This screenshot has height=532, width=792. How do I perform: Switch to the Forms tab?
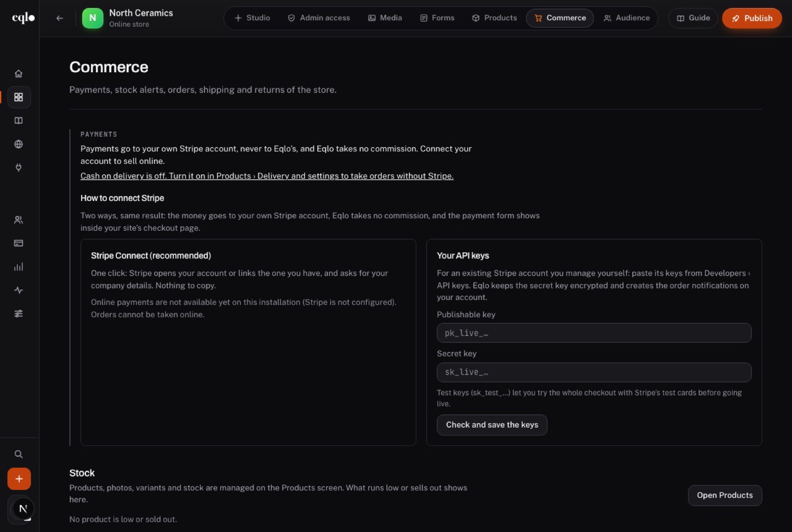(x=437, y=18)
